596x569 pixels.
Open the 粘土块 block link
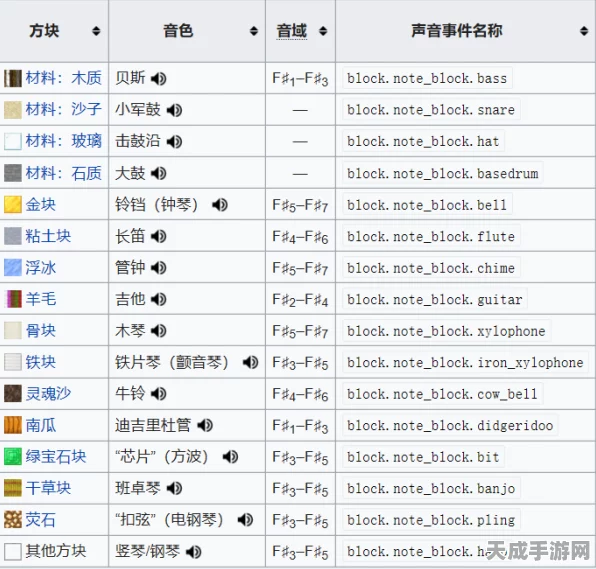[48, 236]
